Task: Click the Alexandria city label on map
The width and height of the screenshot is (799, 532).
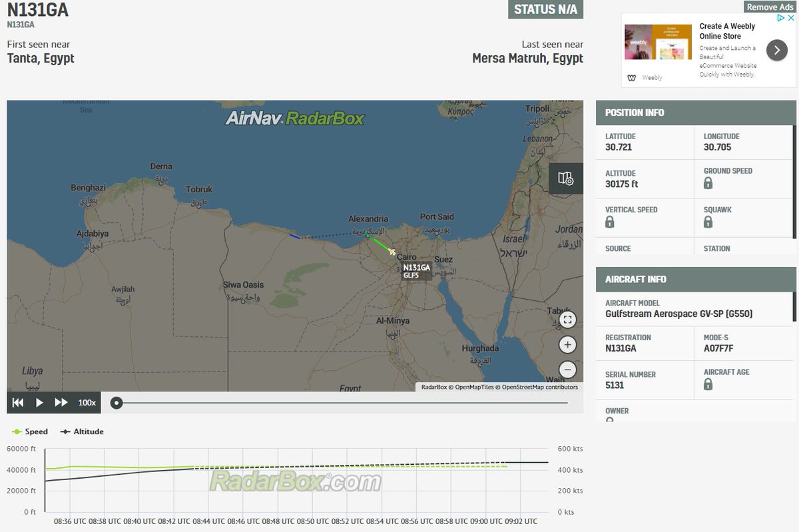Action: click(368, 218)
